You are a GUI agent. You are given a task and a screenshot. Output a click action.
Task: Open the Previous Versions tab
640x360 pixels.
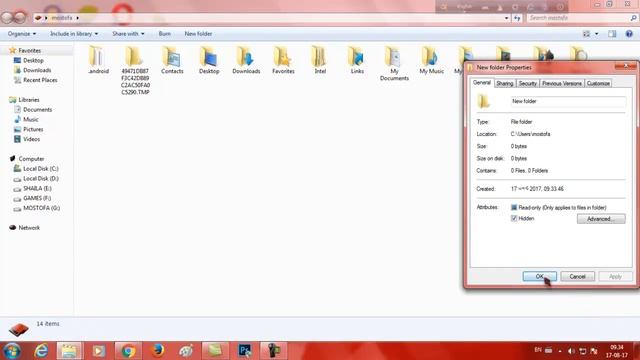(562, 83)
